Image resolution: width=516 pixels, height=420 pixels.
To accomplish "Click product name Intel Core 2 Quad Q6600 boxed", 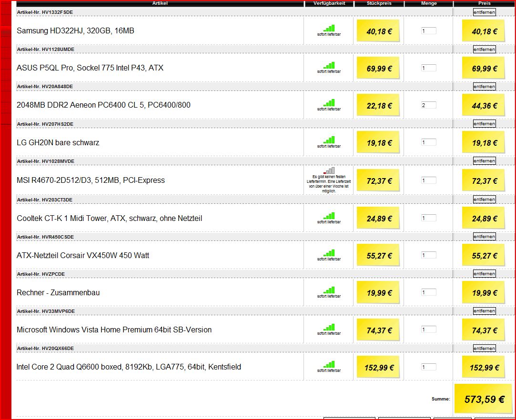I will [x=129, y=367].
